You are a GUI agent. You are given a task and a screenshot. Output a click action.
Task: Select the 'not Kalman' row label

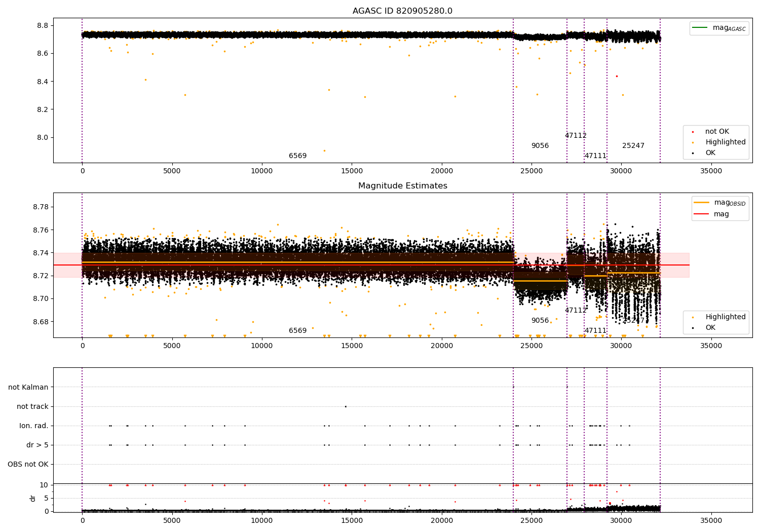pos(28,387)
